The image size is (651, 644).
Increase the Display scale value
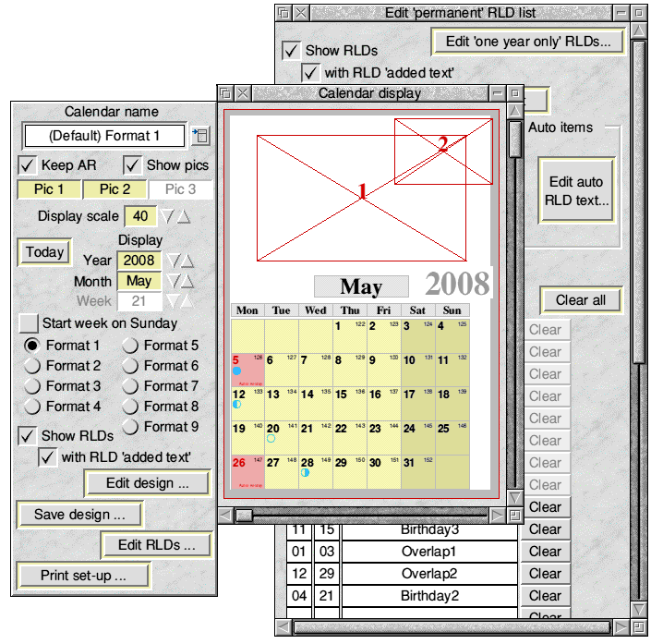tap(184, 216)
